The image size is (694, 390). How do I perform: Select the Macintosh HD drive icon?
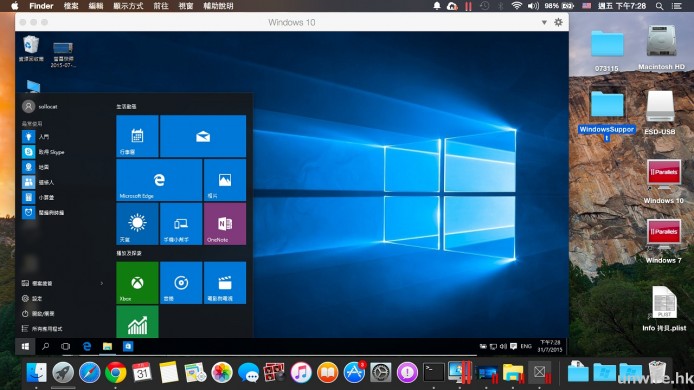661,46
